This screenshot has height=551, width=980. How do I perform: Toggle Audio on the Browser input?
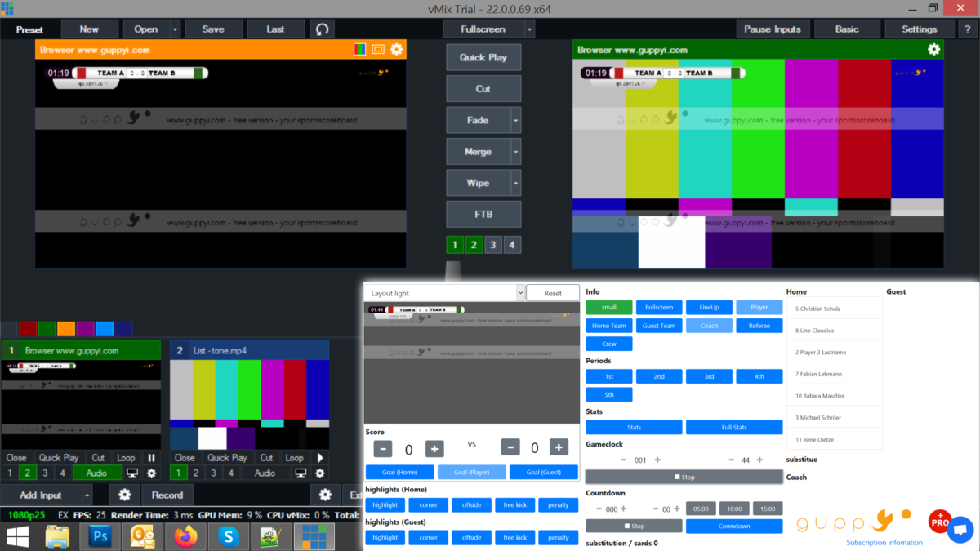97,473
